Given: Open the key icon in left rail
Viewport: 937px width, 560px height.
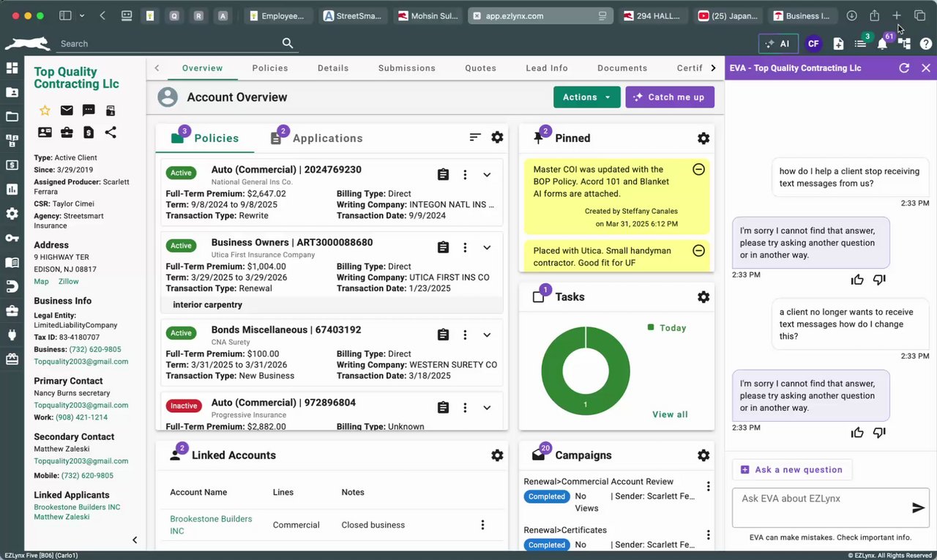Looking at the screenshot, I should pyautogui.click(x=12, y=238).
